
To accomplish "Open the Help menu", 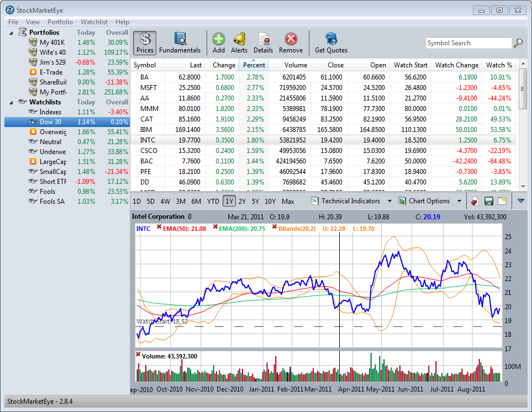I will [122, 22].
